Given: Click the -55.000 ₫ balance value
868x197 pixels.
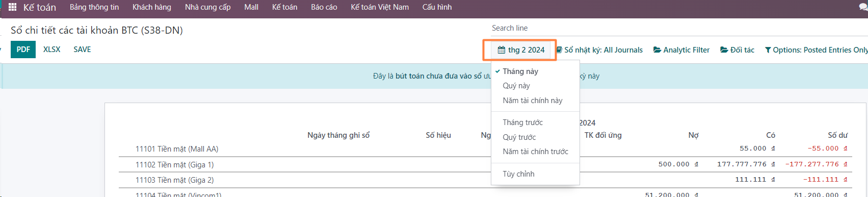Looking at the screenshot, I should click(828, 149).
